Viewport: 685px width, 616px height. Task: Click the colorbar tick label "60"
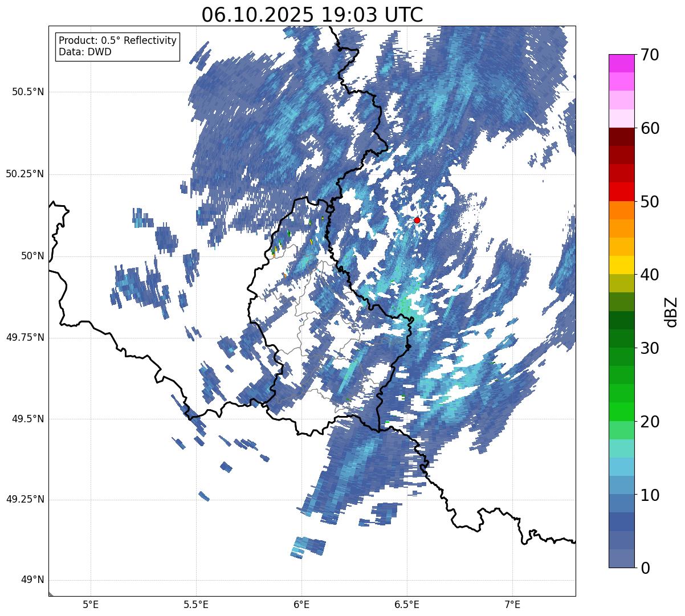click(650, 128)
